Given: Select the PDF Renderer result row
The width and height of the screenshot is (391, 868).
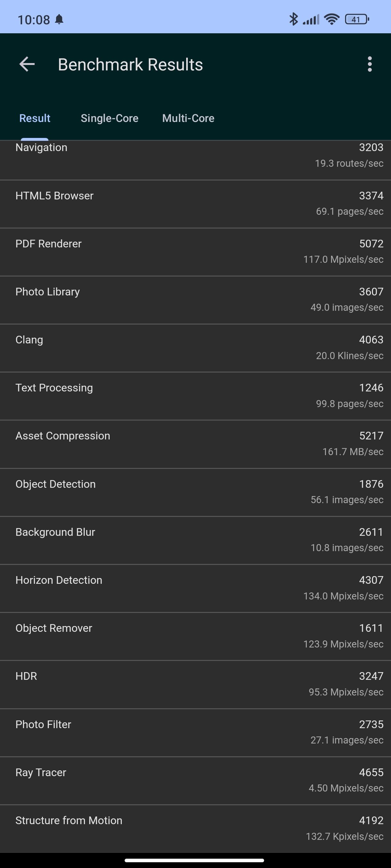Looking at the screenshot, I should click(195, 252).
